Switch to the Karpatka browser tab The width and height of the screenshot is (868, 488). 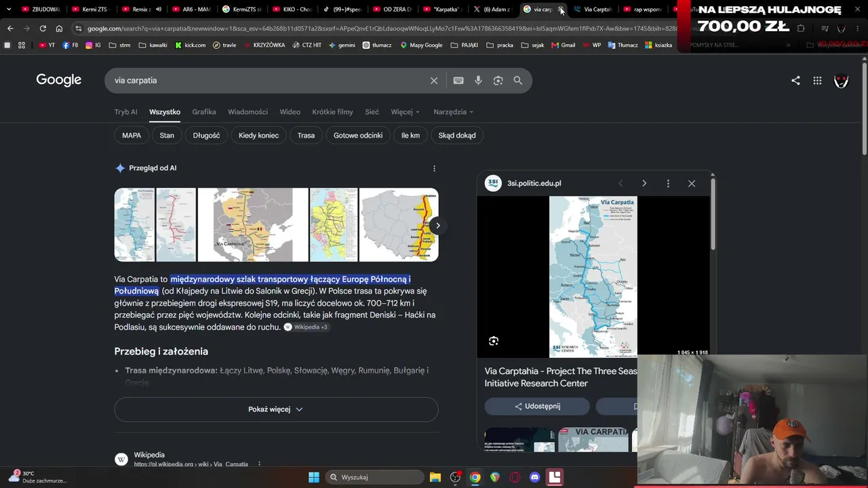442,9
